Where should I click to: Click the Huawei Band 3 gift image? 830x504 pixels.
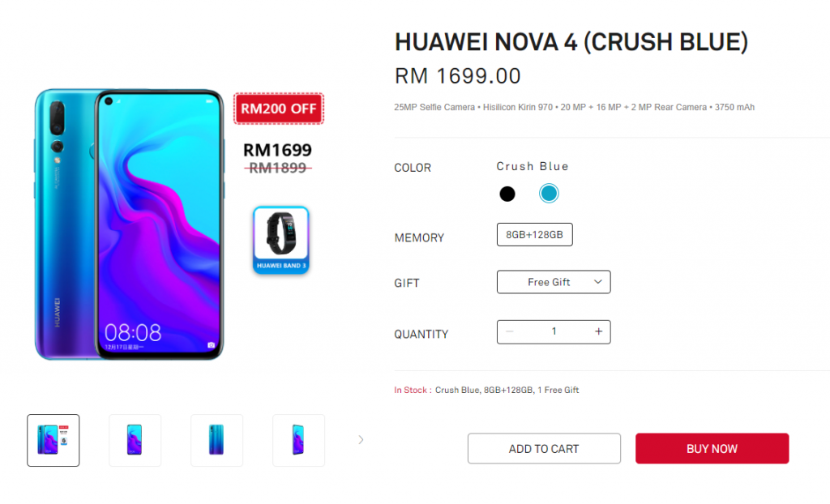point(281,240)
